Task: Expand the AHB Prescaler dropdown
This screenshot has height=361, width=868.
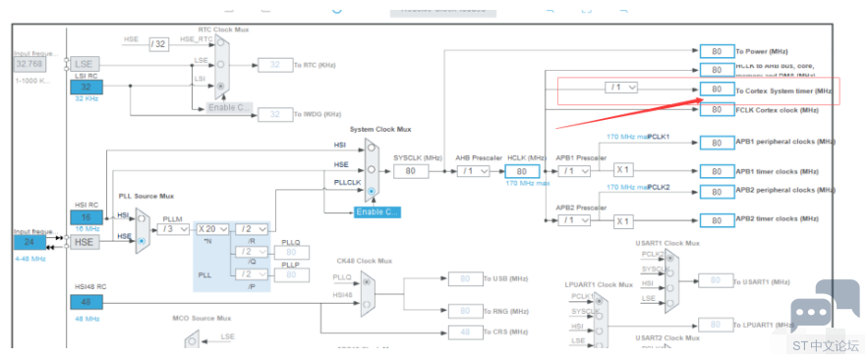Action: point(473,171)
